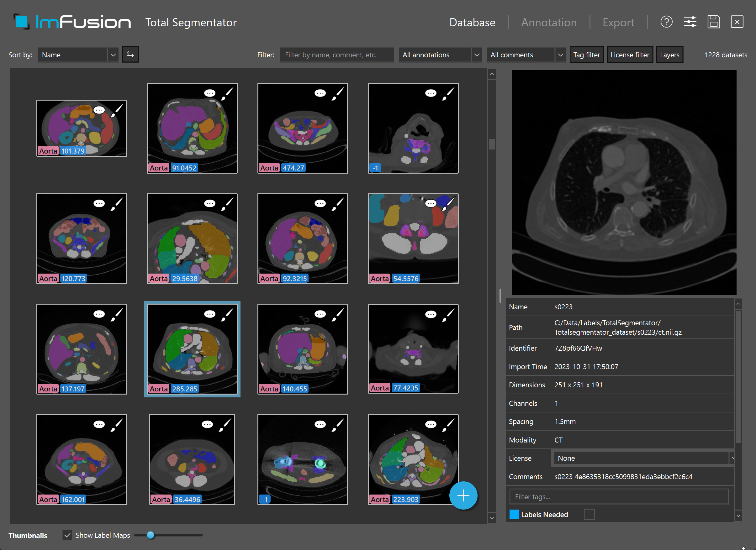The height and width of the screenshot is (550, 756).
Task: Open the License None dropdown
Action: (x=643, y=458)
